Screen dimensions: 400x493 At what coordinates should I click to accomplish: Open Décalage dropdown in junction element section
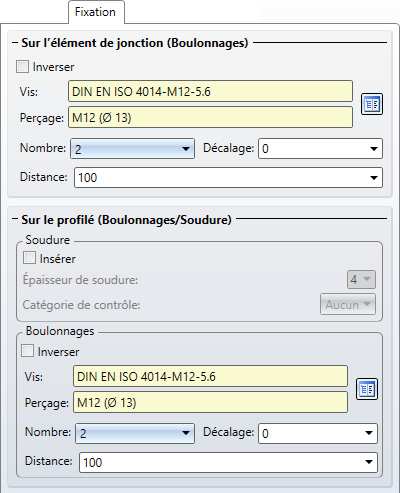tap(320, 149)
